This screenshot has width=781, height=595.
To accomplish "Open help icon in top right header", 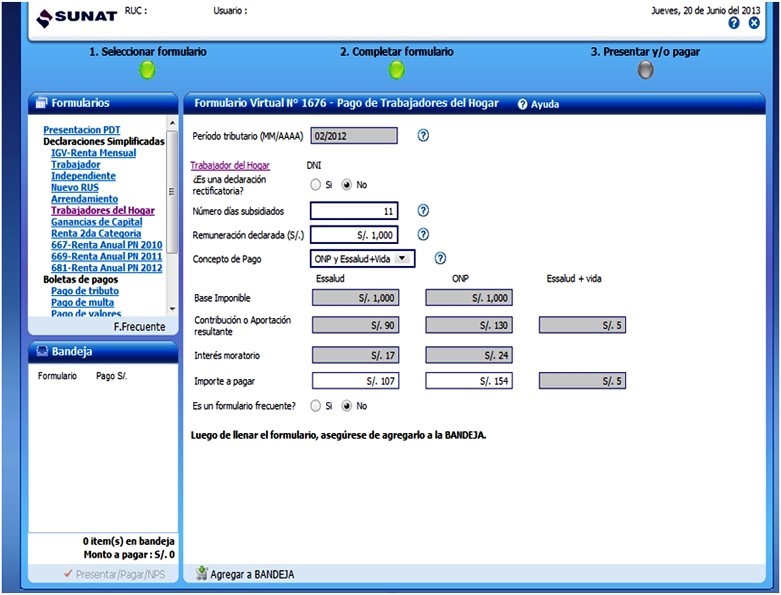I will tap(734, 23).
